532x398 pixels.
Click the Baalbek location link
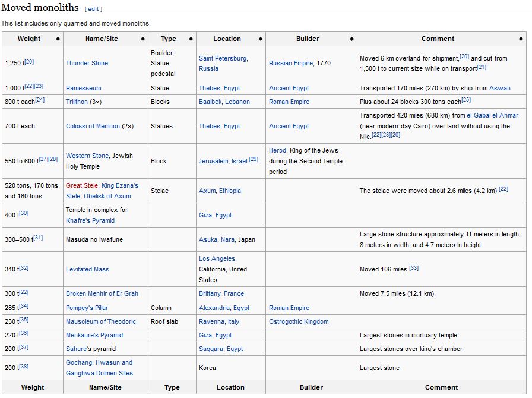point(211,102)
